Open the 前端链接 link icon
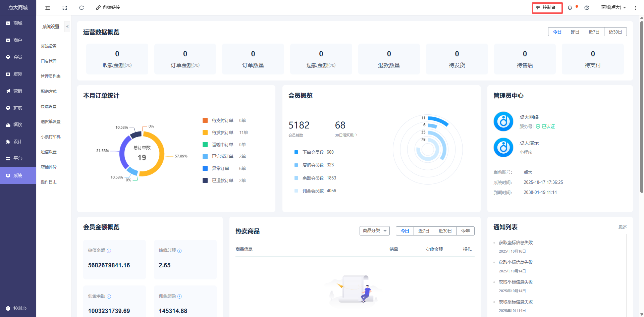644x317 pixels. pyautogui.click(x=98, y=7)
